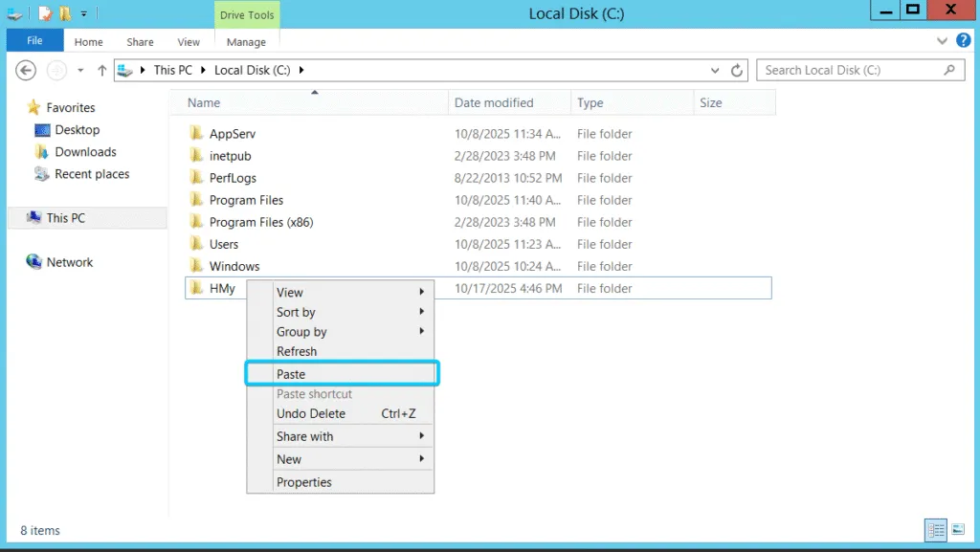This screenshot has width=980, height=552.
Task: Click the Up one level arrow
Action: click(x=101, y=70)
